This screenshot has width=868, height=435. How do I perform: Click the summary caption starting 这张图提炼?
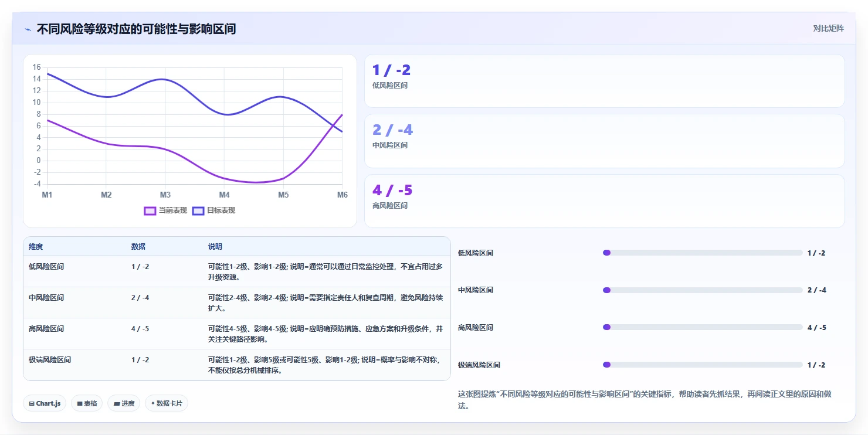[645, 400]
